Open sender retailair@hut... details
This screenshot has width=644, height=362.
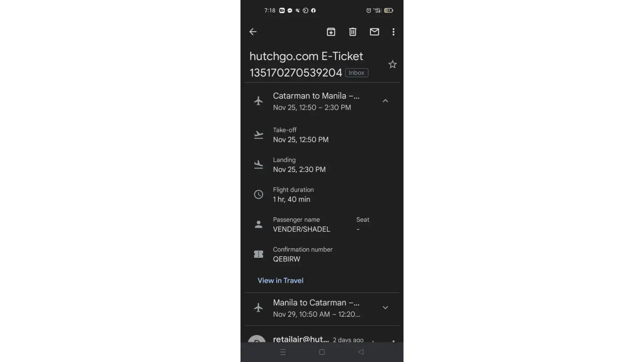pyautogui.click(x=301, y=339)
